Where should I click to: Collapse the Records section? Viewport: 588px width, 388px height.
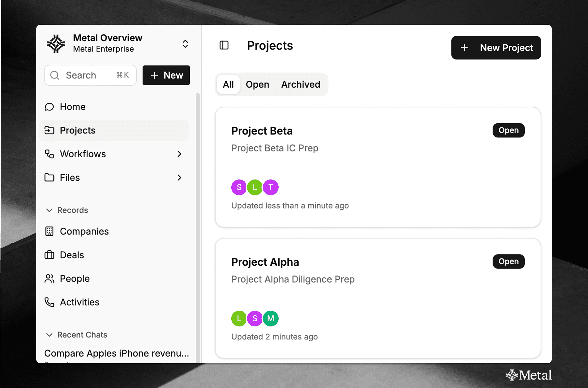click(67, 210)
